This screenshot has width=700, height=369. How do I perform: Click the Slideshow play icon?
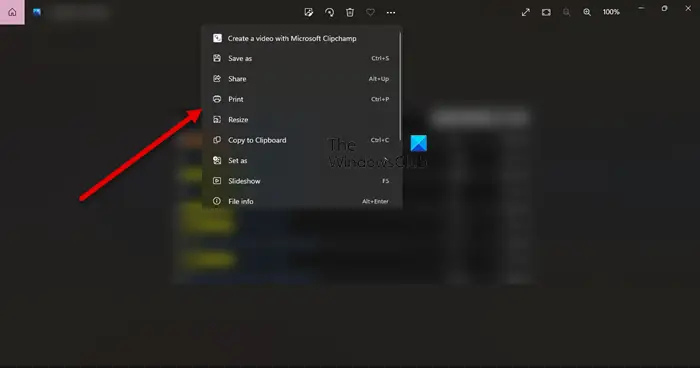(217, 181)
